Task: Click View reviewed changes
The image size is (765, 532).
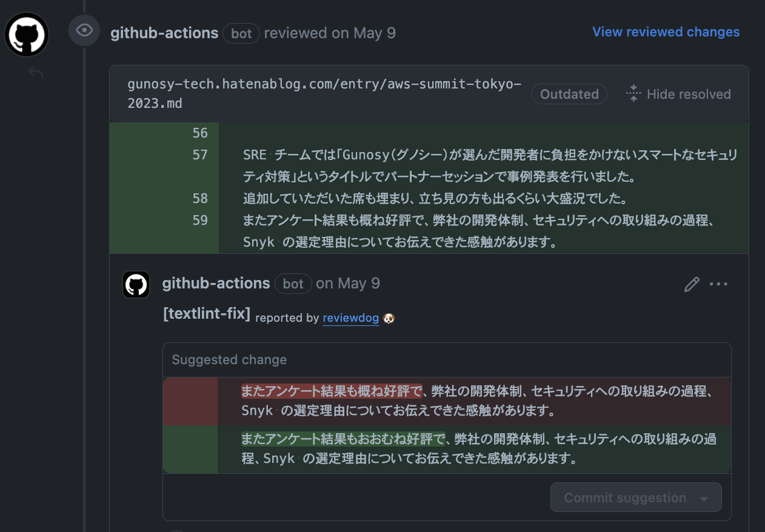Action: pyautogui.click(x=665, y=32)
